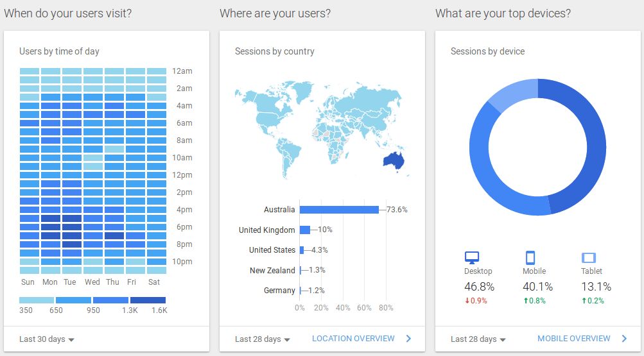Click the green up arrow under Tablet

(x=584, y=301)
